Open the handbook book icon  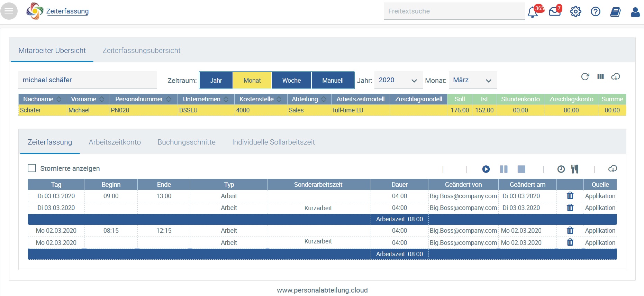point(615,12)
